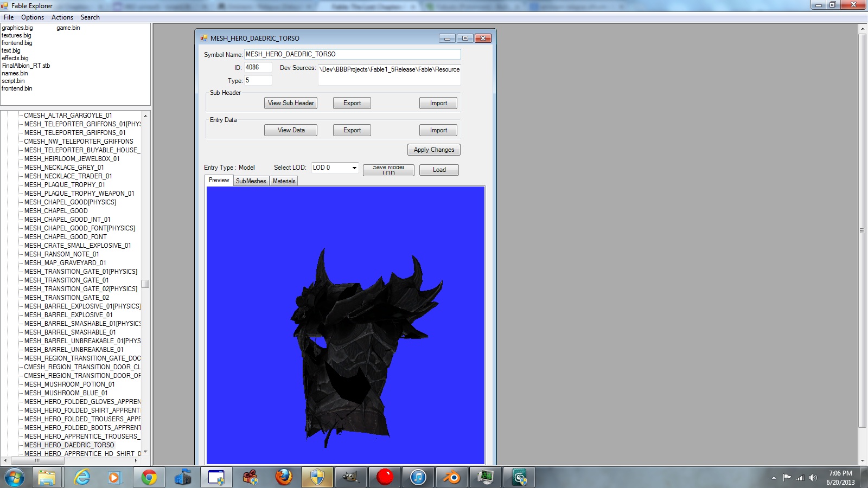Open Blender from the taskbar
Screen dimensions: 868x488
tap(452, 477)
